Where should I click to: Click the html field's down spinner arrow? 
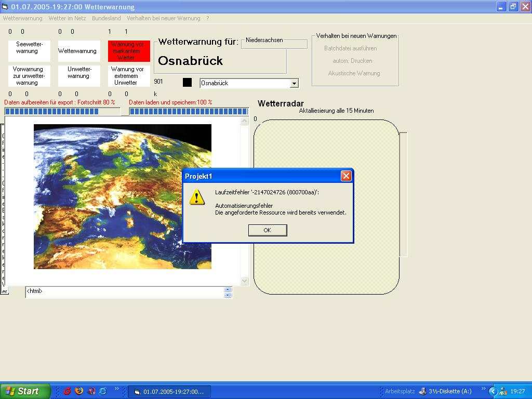click(228, 295)
